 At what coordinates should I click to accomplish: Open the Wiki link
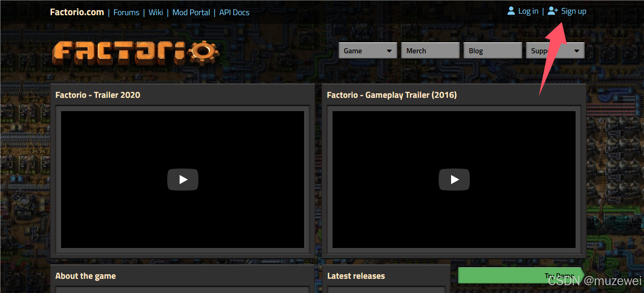[x=156, y=12]
